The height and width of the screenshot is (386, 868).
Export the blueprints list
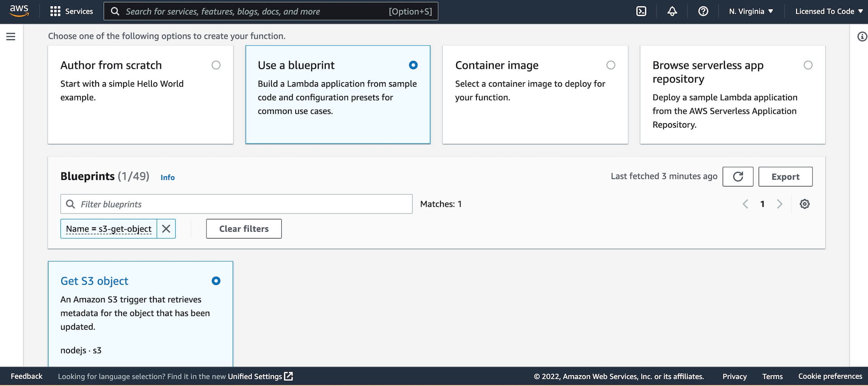pyautogui.click(x=785, y=177)
